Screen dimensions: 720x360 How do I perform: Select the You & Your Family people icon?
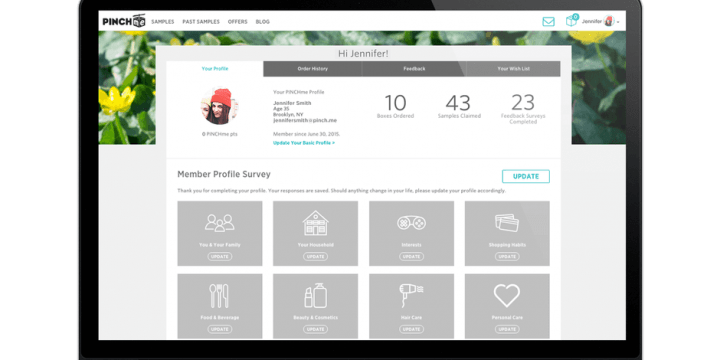tap(219, 223)
